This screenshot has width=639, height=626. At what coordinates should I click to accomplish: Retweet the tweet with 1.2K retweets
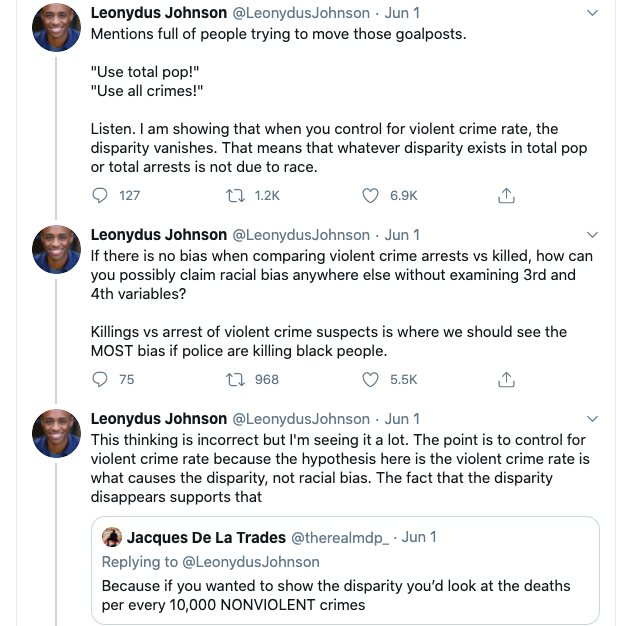236,196
